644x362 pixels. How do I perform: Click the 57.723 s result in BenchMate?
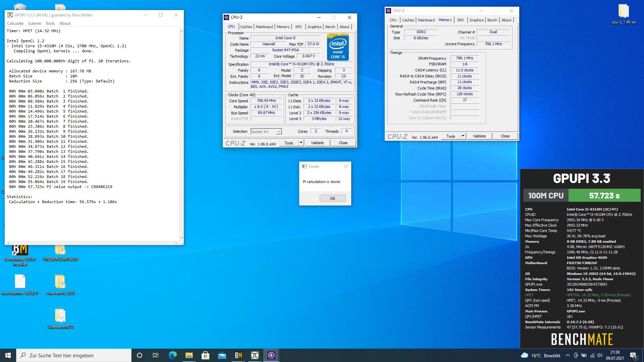[604, 195]
